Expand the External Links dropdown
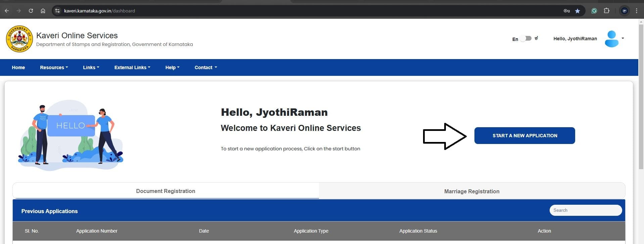644x244 pixels. click(x=132, y=67)
